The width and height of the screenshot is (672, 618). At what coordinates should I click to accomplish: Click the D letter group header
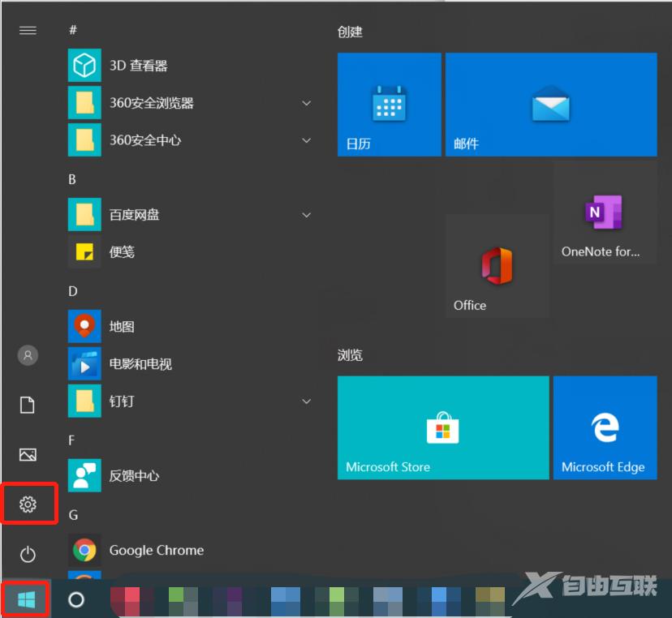(x=73, y=291)
